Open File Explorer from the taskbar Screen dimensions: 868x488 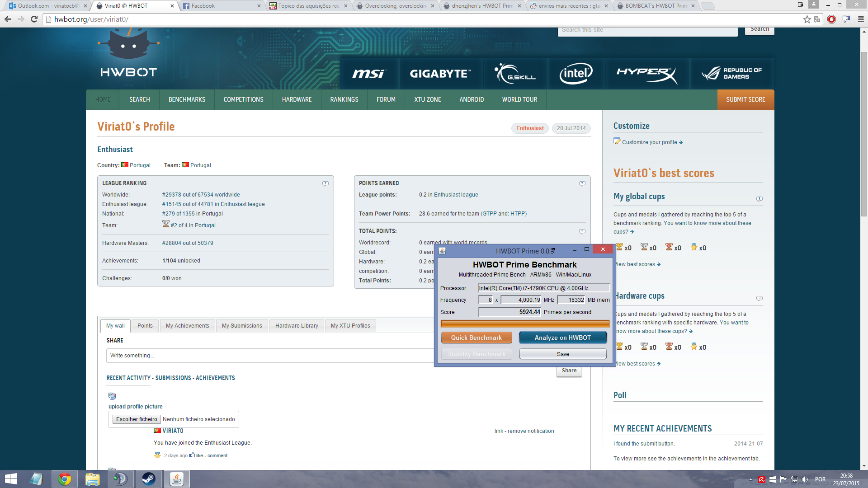pyautogui.click(x=93, y=479)
